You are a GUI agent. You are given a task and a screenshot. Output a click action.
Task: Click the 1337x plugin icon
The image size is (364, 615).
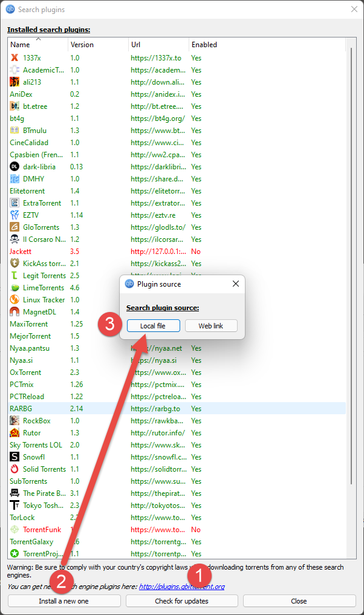[x=15, y=57]
